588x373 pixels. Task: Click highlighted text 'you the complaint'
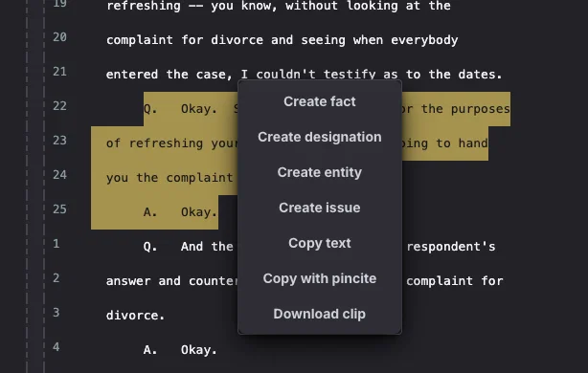click(x=170, y=178)
